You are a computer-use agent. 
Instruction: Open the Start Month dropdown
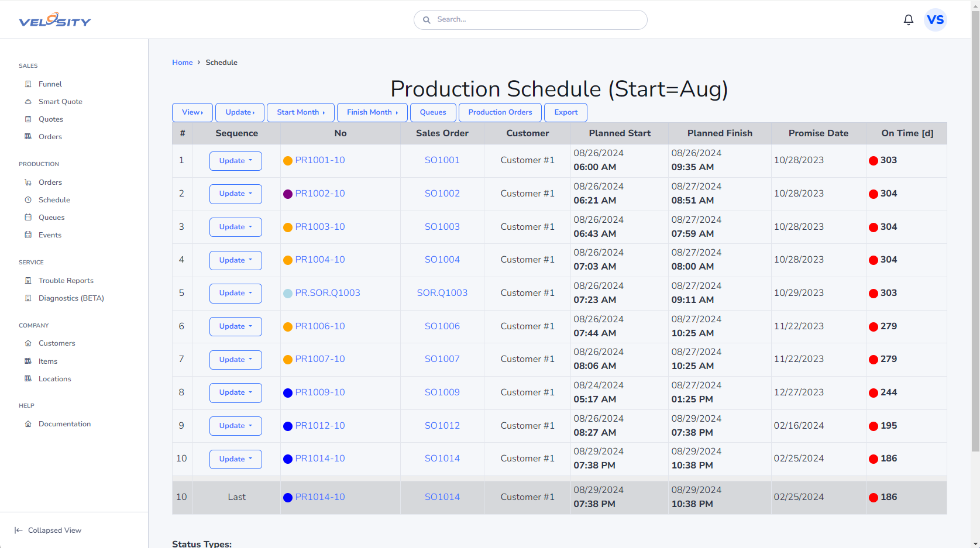click(x=300, y=112)
